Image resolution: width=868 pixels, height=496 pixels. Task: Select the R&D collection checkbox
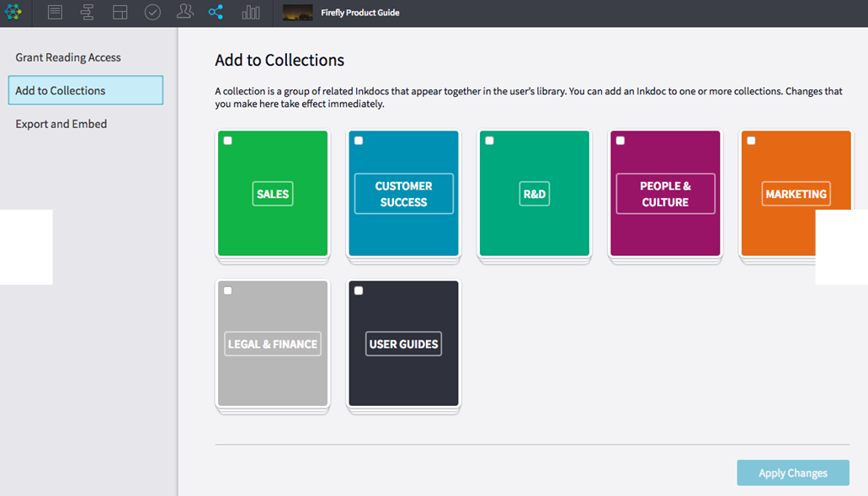(489, 141)
